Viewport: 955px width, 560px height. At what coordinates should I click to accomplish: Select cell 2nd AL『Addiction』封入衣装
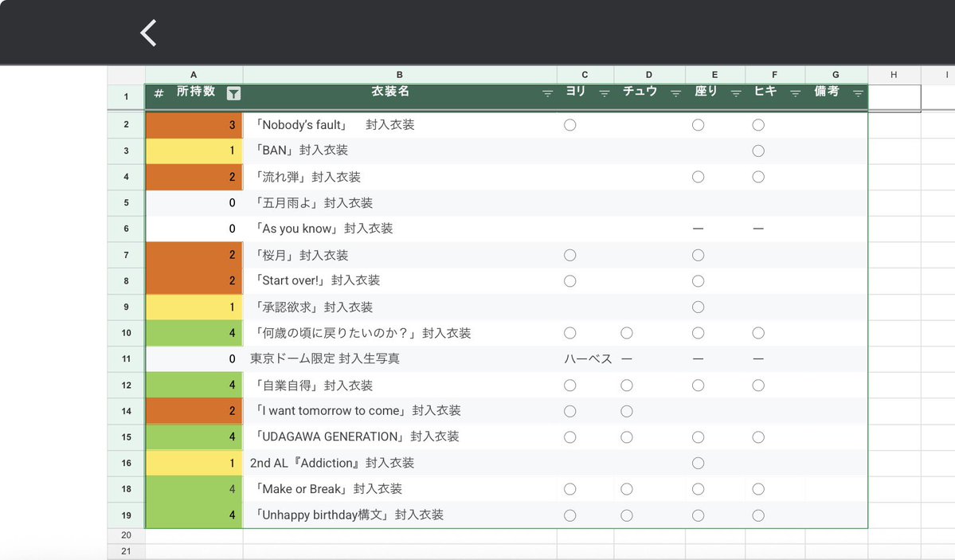400,463
